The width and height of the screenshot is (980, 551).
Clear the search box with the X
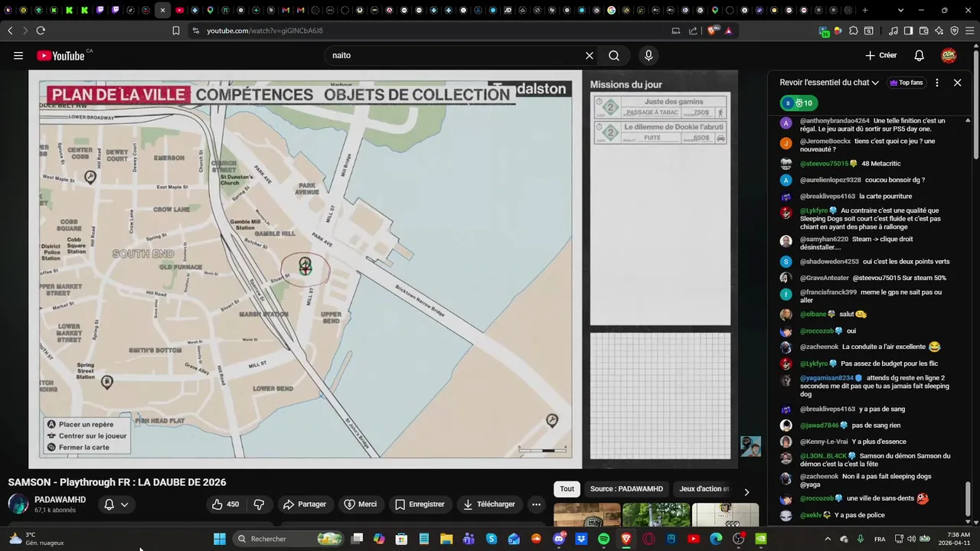click(x=590, y=56)
